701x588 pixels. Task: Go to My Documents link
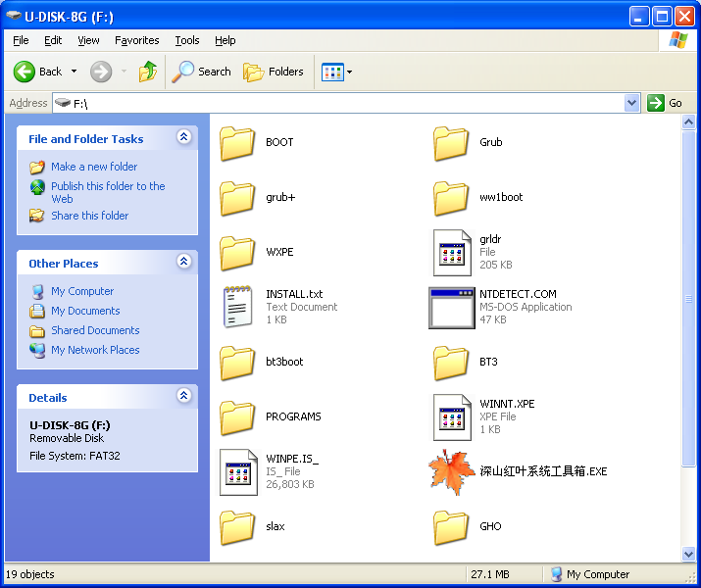(x=85, y=311)
